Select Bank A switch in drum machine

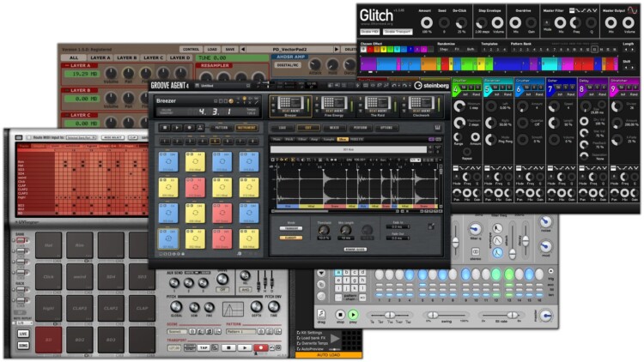click(21, 240)
